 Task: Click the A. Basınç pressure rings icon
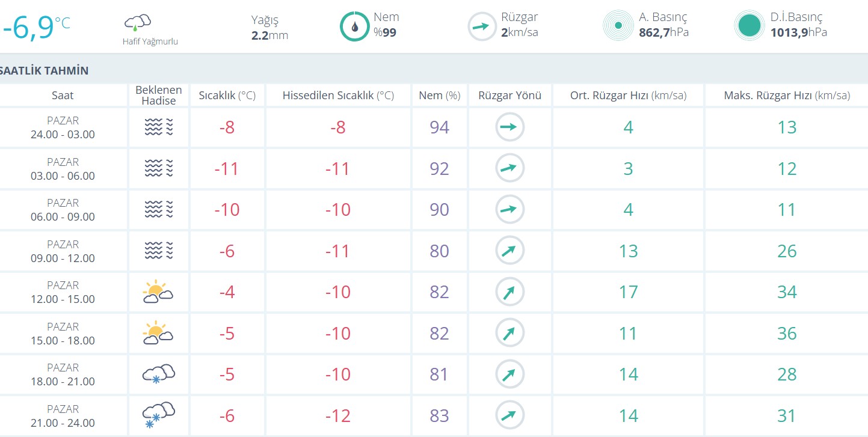[x=618, y=25]
